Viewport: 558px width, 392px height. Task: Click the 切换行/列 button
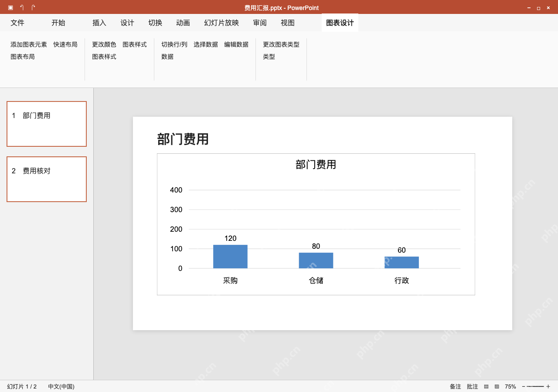tap(174, 44)
